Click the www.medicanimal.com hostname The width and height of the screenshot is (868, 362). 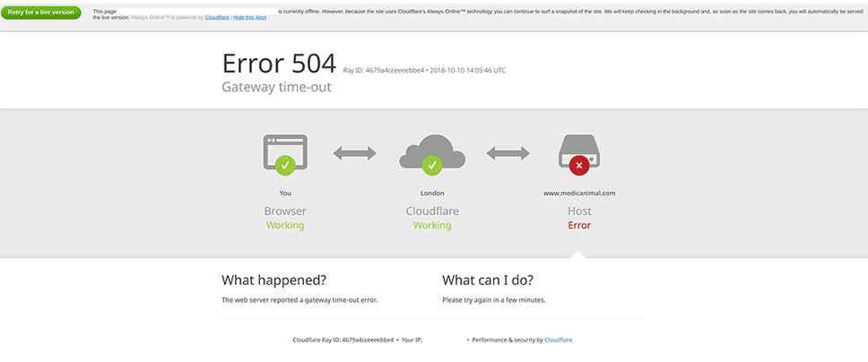tap(579, 194)
